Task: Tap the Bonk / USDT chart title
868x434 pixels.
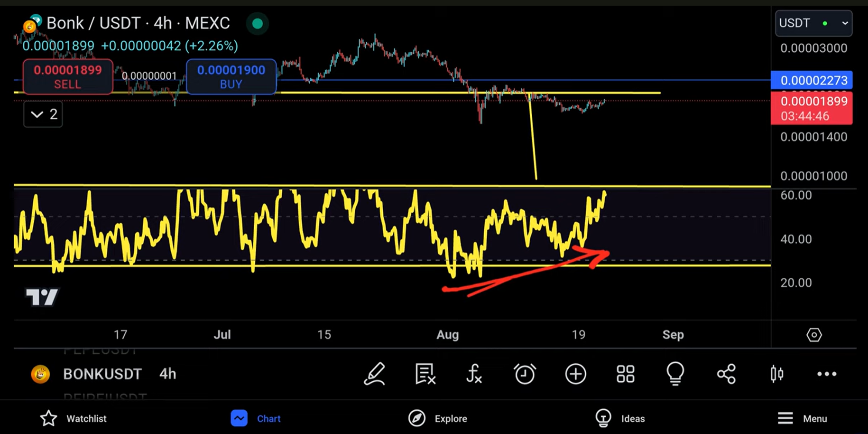Action: coord(138,23)
